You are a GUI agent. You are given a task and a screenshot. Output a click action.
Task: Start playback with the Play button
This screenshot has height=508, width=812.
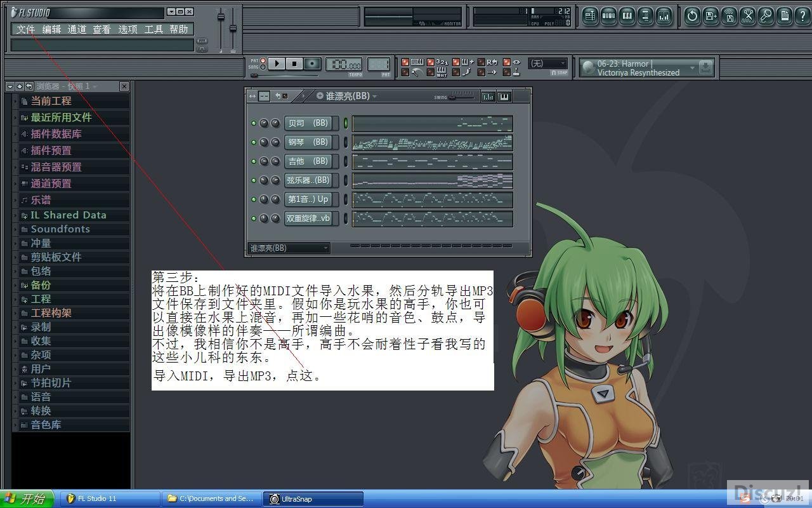tap(277, 63)
